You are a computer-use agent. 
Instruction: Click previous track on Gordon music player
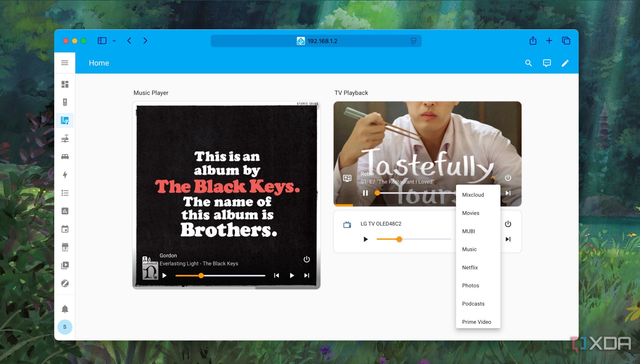(x=276, y=275)
